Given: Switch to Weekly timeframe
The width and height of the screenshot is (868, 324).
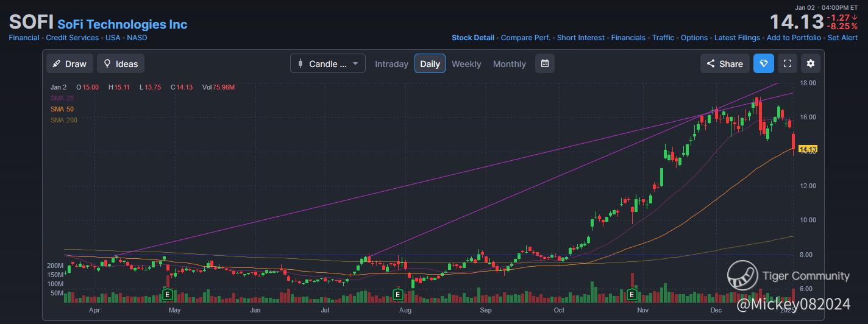Looking at the screenshot, I should coord(466,64).
